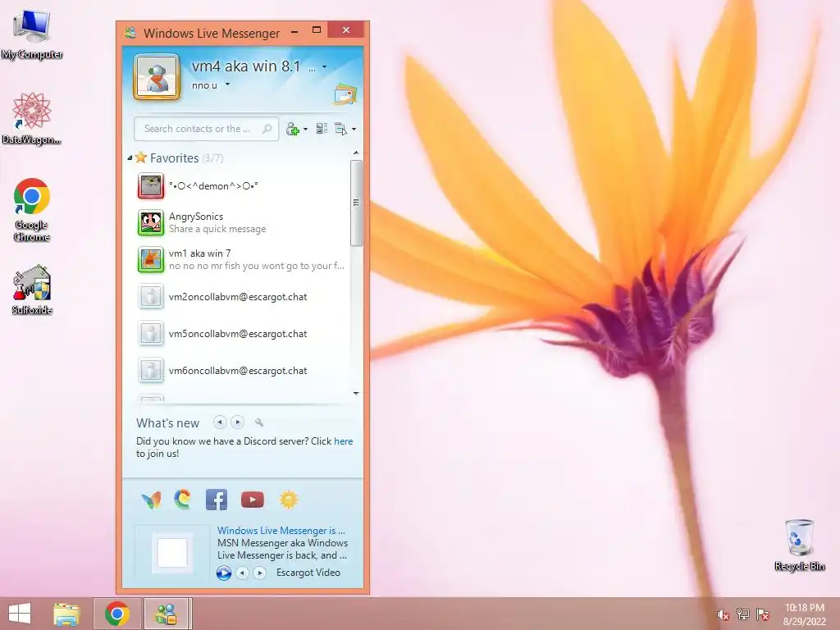840x630 pixels.
Task: Open the Recycle Bin desktop icon
Action: 799,545
